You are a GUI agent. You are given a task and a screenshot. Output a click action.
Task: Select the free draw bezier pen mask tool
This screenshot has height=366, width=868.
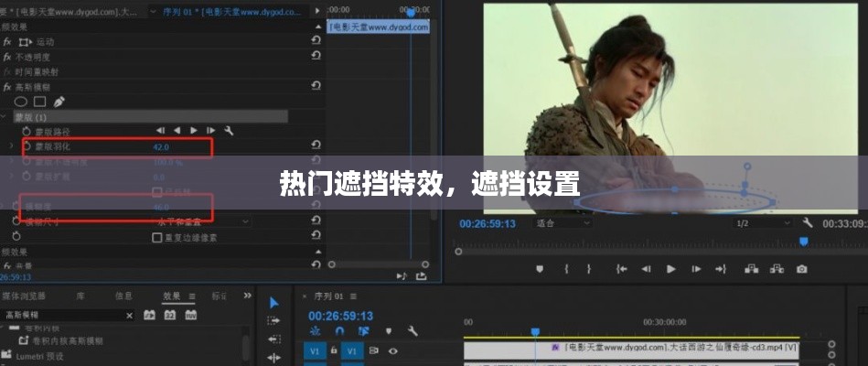59,102
